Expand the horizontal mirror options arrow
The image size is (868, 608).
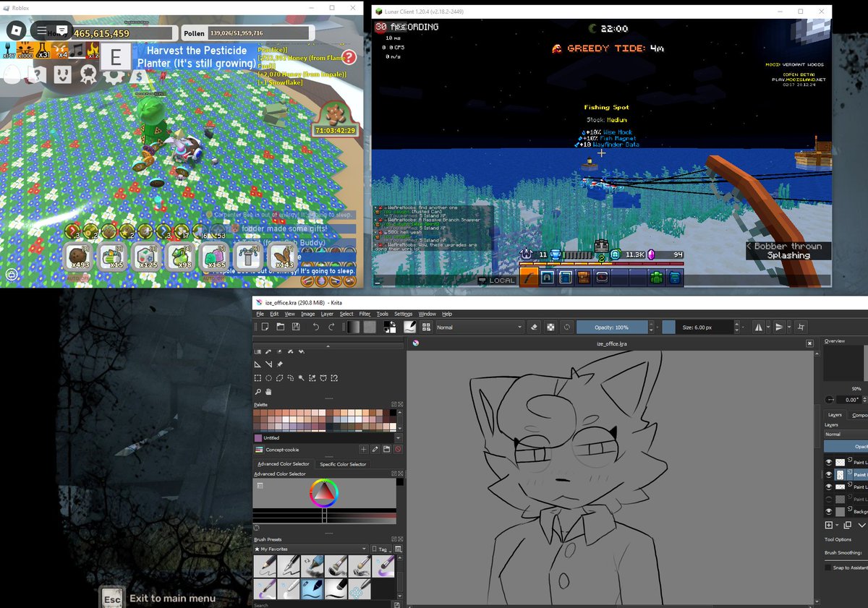click(x=767, y=327)
